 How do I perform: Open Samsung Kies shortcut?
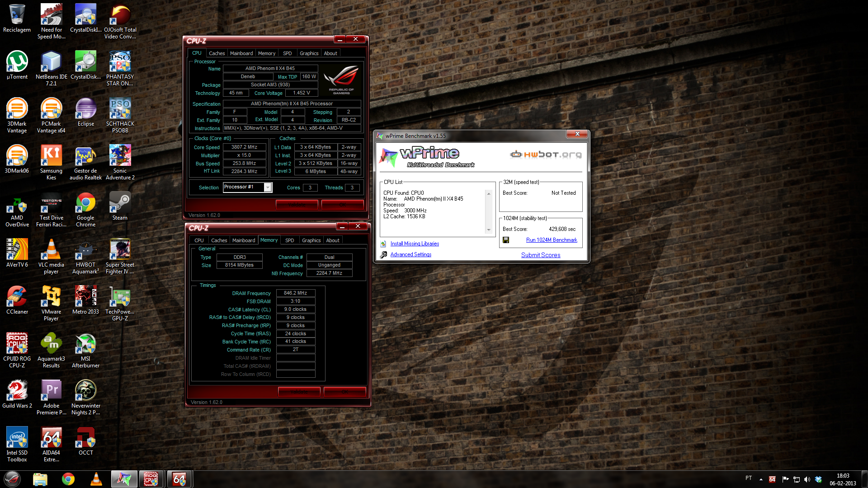pos(51,162)
